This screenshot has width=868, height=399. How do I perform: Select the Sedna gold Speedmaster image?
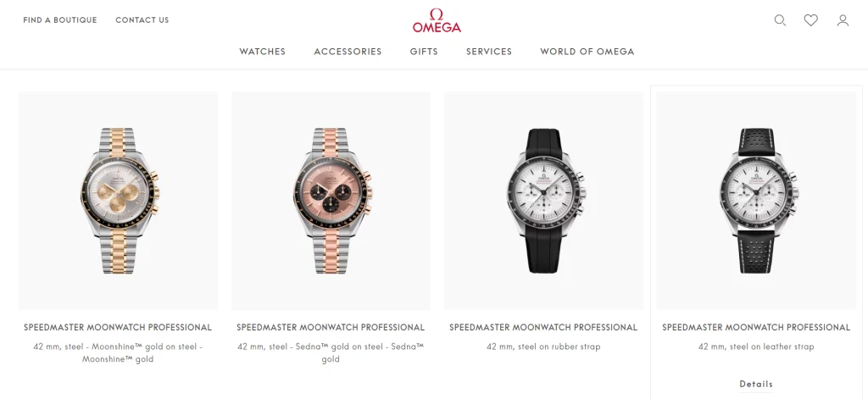[x=331, y=200]
